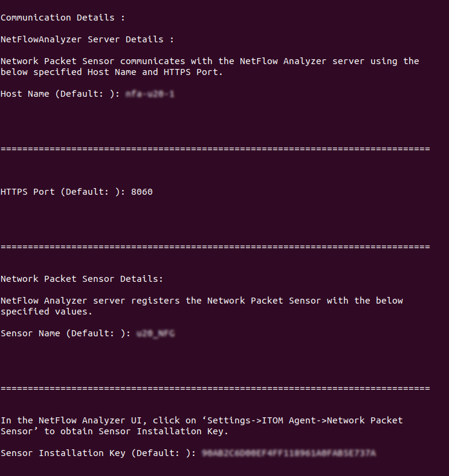Click the separator line below HTTPS Port
The height and width of the screenshot is (476, 449).
point(215,246)
